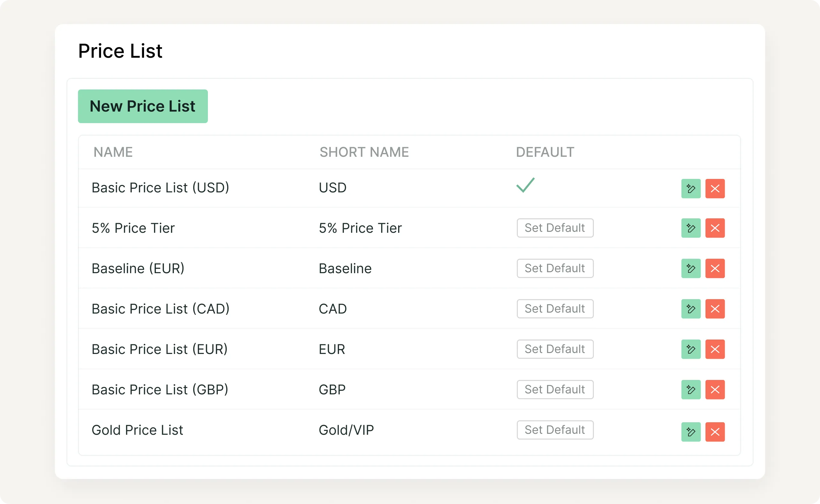Edit the Basic Price List (USD) row
This screenshot has height=504, width=820.
691,189
